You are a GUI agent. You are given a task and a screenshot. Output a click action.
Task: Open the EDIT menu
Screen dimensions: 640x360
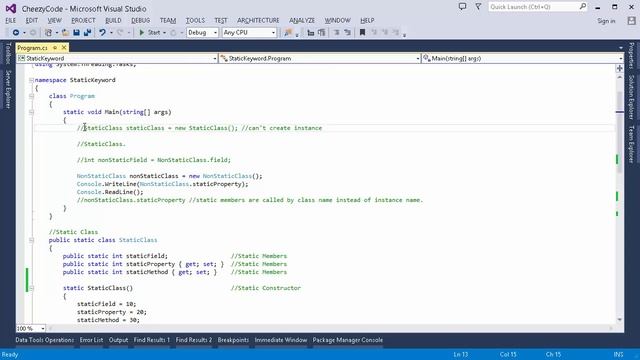[x=31, y=20]
